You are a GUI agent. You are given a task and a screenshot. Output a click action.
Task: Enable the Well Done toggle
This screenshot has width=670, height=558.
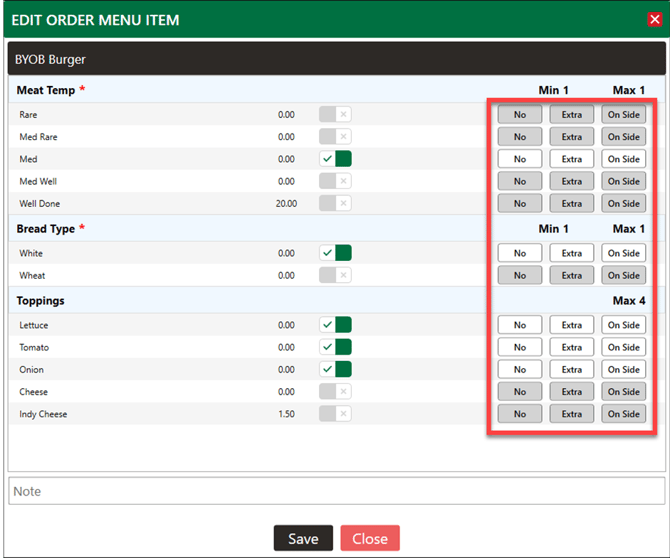click(335, 203)
